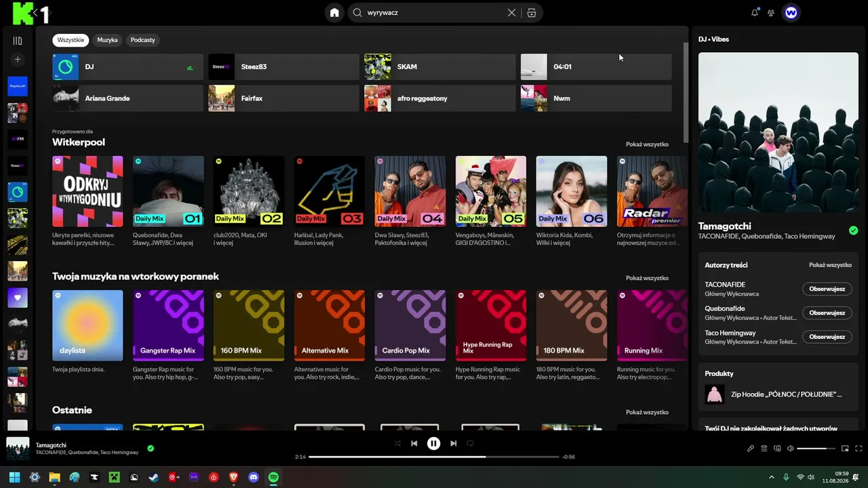Open the Daily Mix 06 cover
The height and width of the screenshot is (488, 868).
pos(572,191)
